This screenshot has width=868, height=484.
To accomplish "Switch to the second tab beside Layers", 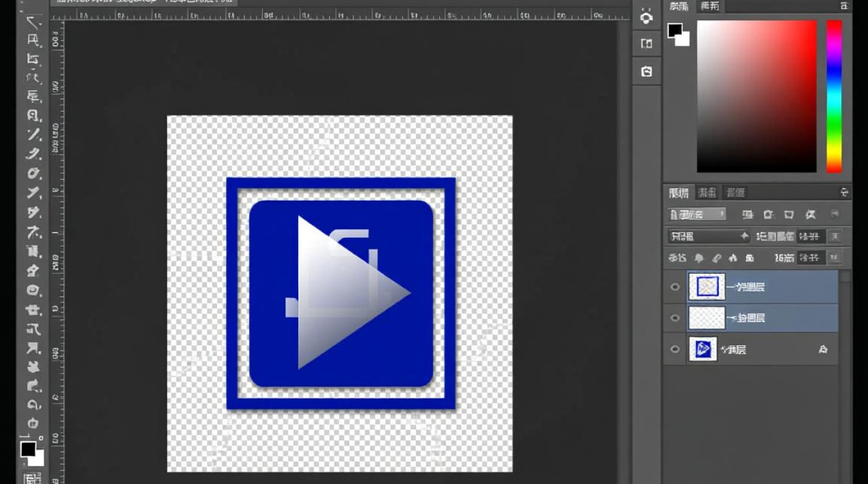I will [x=707, y=192].
